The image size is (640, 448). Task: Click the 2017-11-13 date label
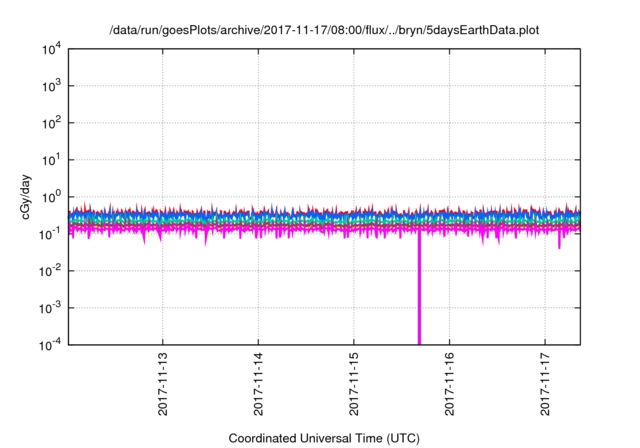(x=162, y=384)
